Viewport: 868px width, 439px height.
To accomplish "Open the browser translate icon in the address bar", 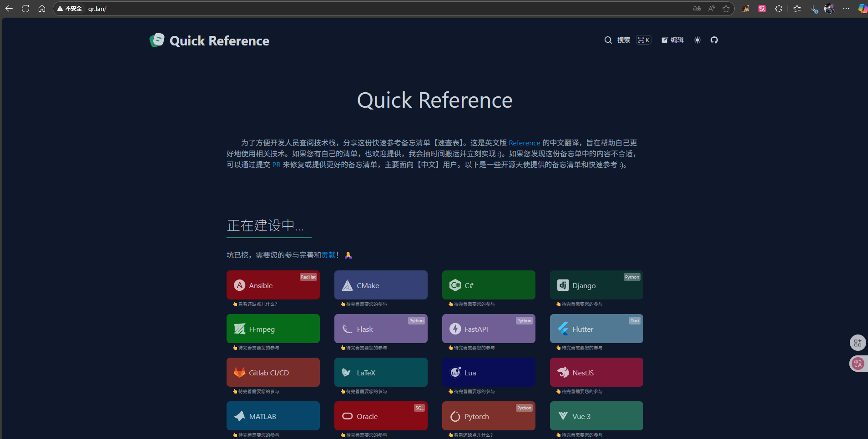I will [697, 9].
